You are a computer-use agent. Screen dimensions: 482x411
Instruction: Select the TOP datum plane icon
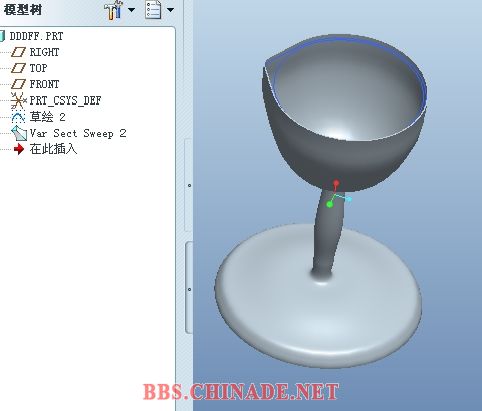[18, 68]
